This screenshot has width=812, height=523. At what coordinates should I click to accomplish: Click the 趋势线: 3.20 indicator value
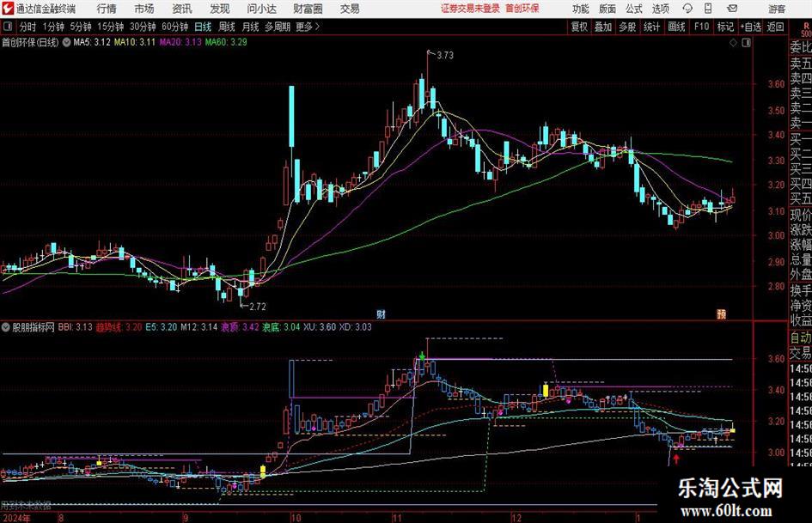[119, 327]
